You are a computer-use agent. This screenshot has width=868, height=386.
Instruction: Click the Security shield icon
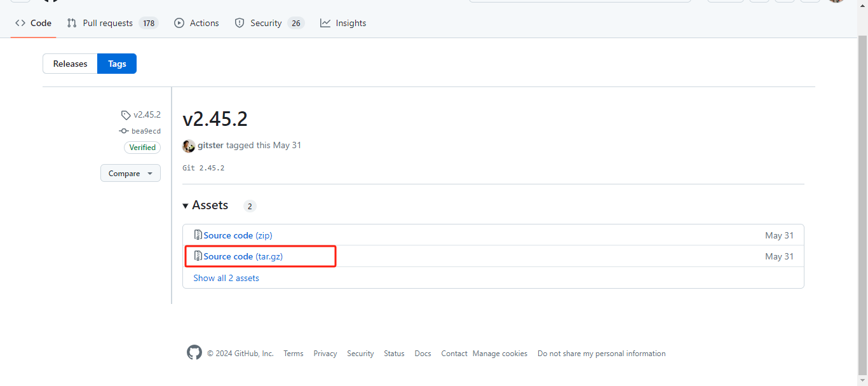240,23
